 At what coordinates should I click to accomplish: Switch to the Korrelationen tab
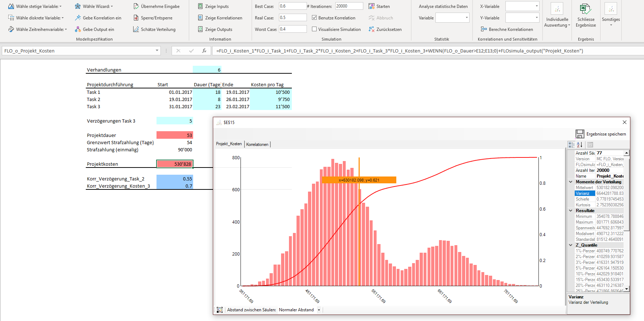click(257, 145)
